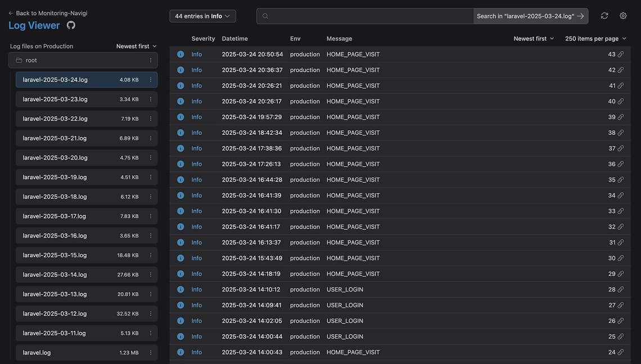The image size is (641, 364).
Task: Click entry number 31
Action: pos(612,243)
